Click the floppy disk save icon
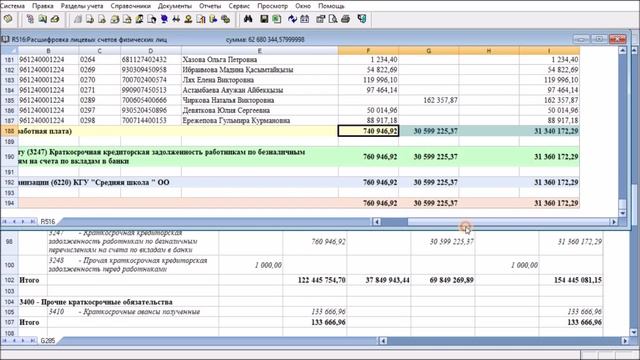Screen dimensions: 640x360 pos(264,19)
